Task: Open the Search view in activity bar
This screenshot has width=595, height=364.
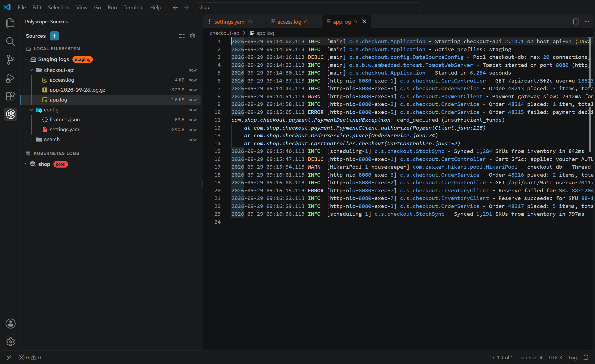Action: coord(10,42)
